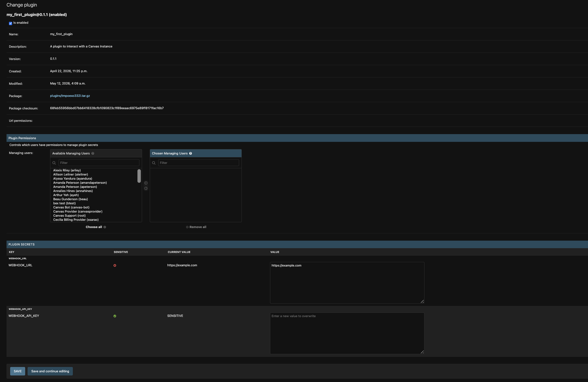The width and height of the screenshot is (588, 382).
Task: Click the green sensitive icon for WEBHOOK_API_KEY
Action: (115, 316)
